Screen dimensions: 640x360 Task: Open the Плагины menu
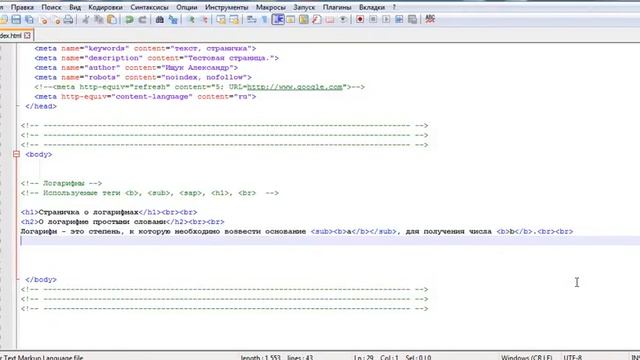pyautogui.click(x=337, y=7)
